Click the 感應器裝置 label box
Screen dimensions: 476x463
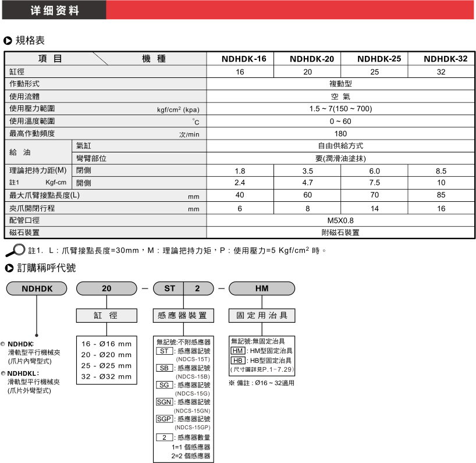[183, 315]
